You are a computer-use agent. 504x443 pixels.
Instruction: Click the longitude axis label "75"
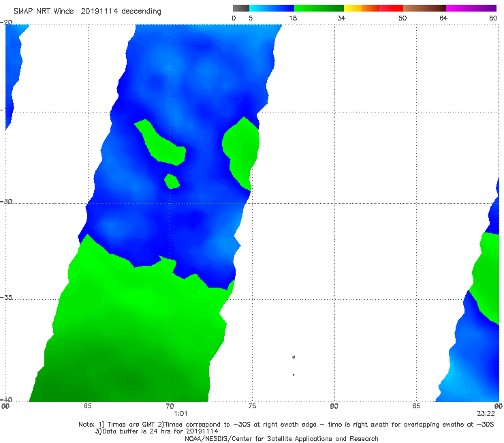(x=252, y=406)
